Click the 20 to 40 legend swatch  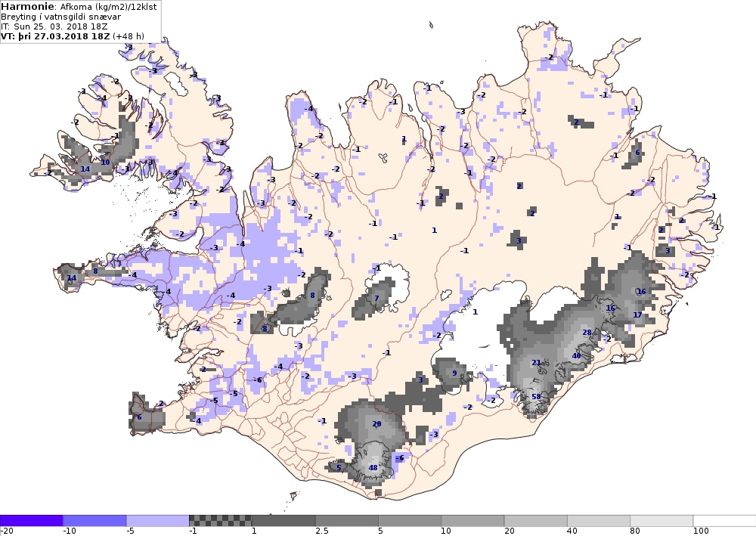(536, 521)
